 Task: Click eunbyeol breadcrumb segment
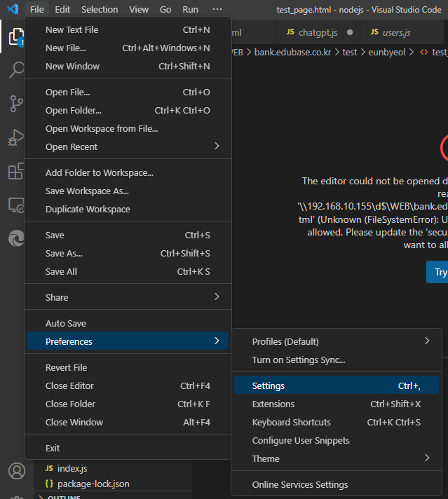387,52
